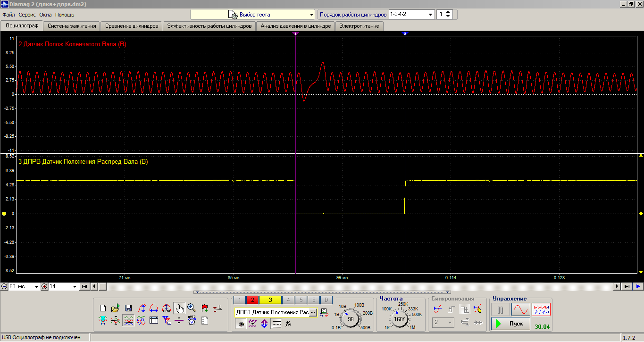Select channel 1 button
The width and height of the screenshot is (644, 342).
pos(240,300)
